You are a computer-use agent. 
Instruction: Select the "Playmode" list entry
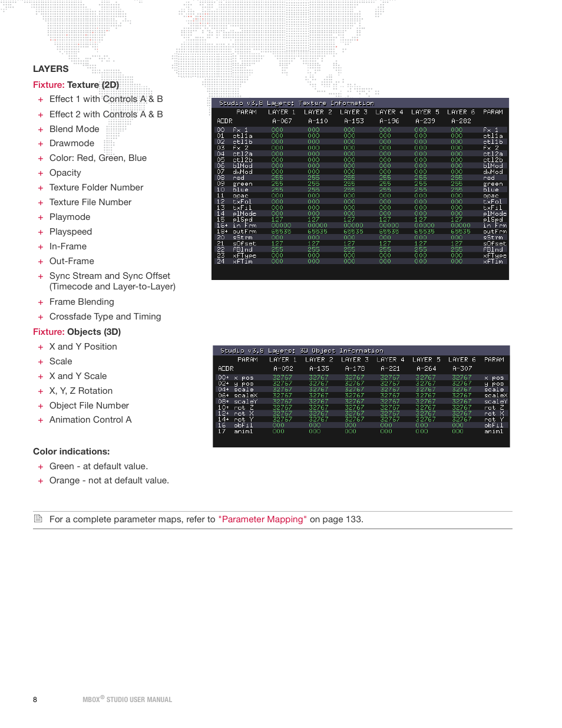tap(70, 217)
